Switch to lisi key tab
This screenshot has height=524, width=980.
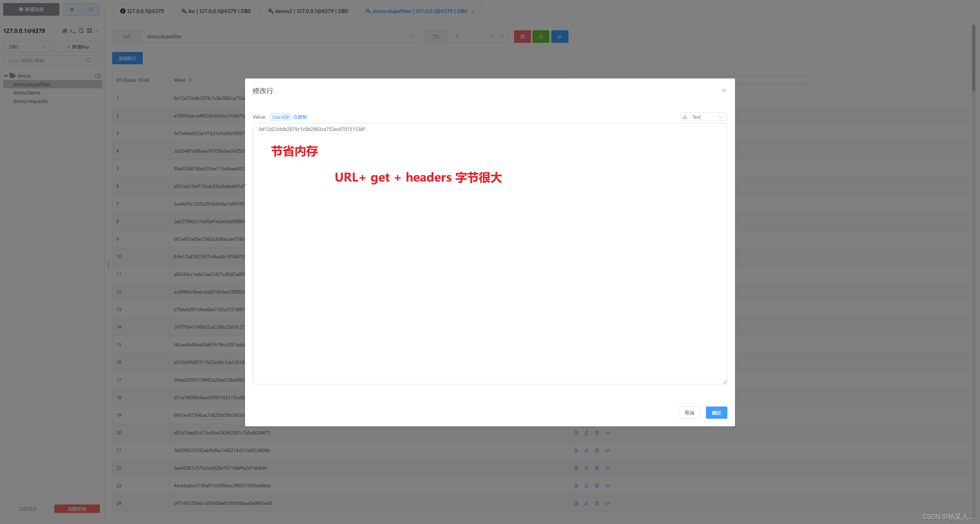tap(216, 11)
